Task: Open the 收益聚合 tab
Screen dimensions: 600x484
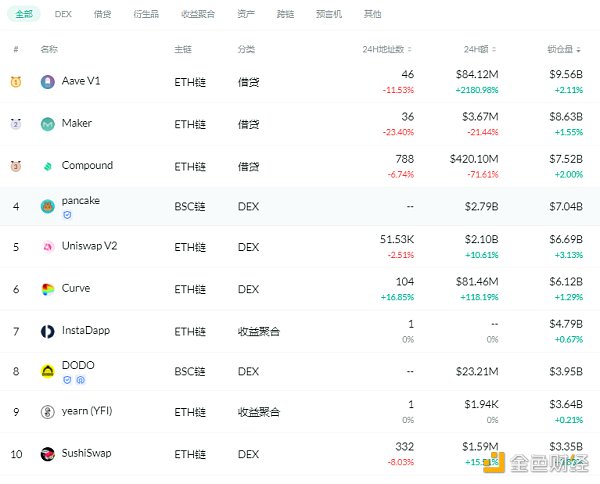Action: pos(198,14)
